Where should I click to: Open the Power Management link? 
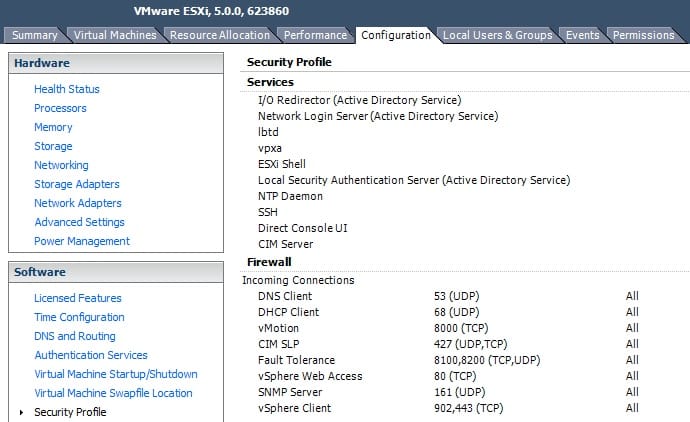pyautogui.click(x=82, y=241)
